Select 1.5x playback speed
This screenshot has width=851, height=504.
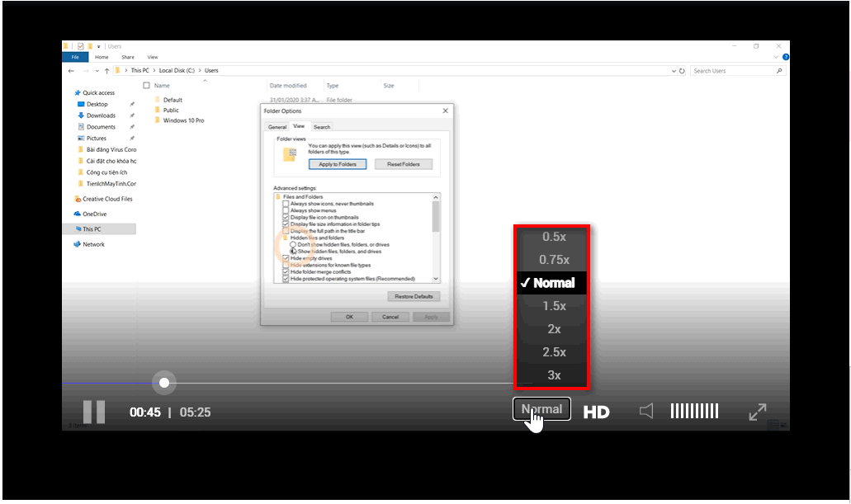[554, 306]
